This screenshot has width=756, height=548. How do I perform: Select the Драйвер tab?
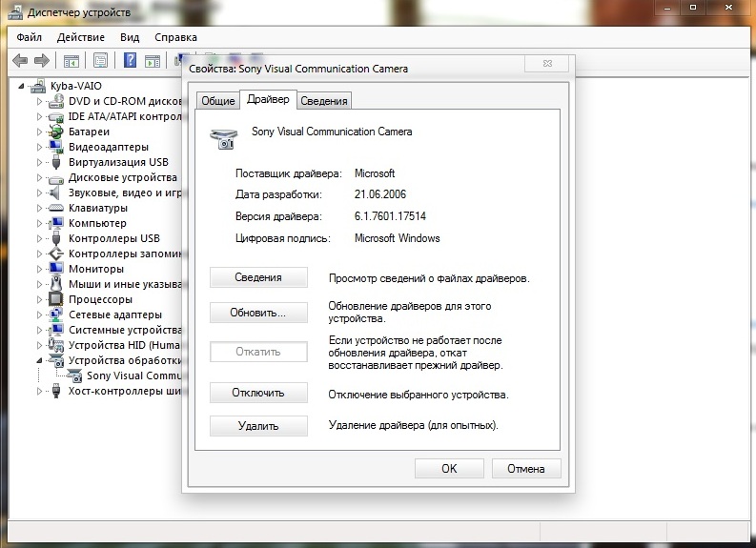(x=268, y=99)
